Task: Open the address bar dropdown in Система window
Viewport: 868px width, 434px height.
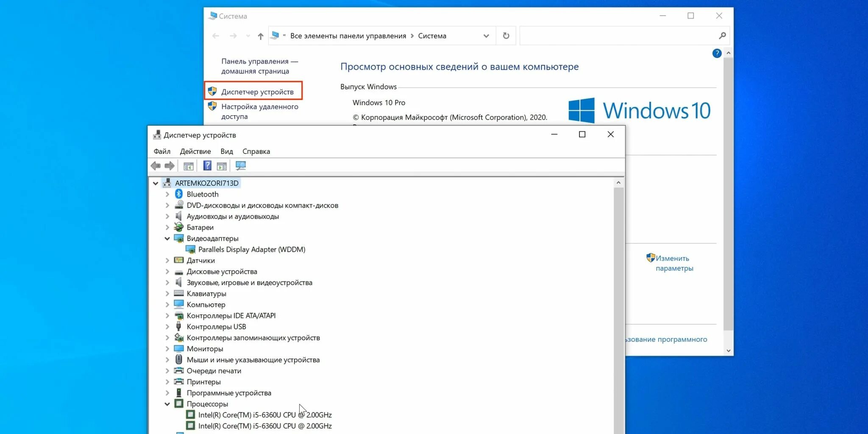Action: click(486, 36)
